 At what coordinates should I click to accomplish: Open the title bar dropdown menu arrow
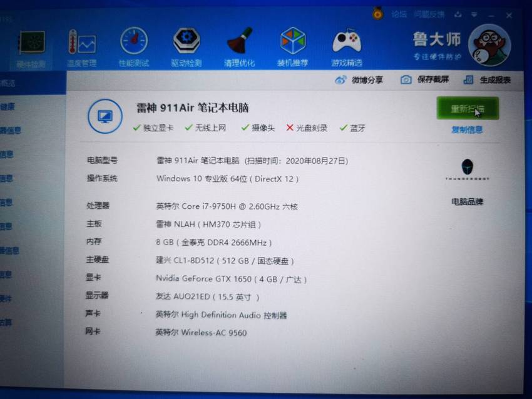coord(474,14)
